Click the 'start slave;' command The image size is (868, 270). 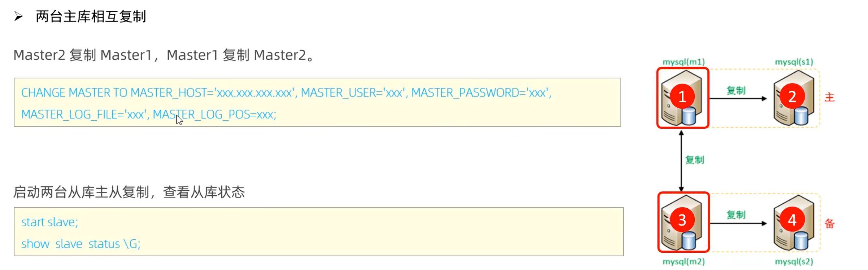pyautogui.click(x=50, y=222)
